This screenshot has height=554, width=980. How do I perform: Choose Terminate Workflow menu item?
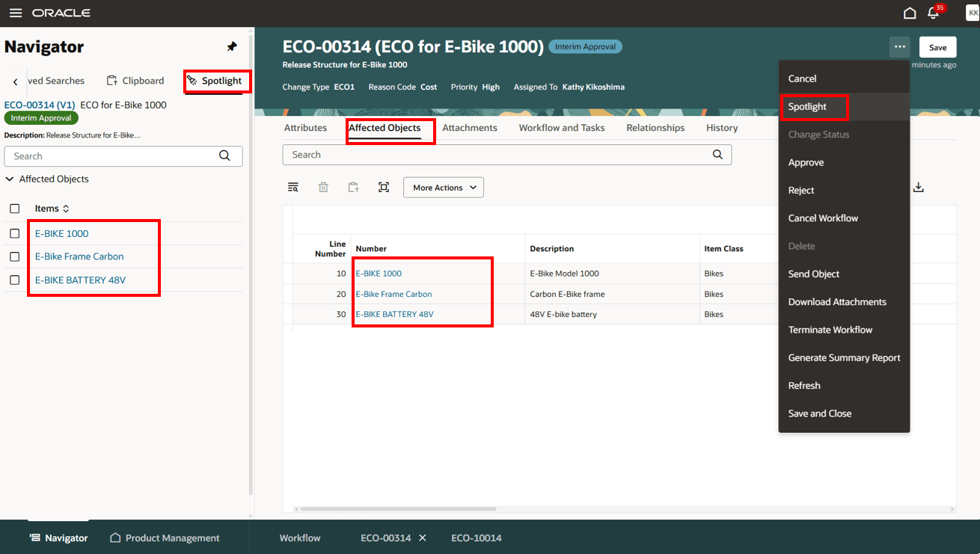click(844, 330)
